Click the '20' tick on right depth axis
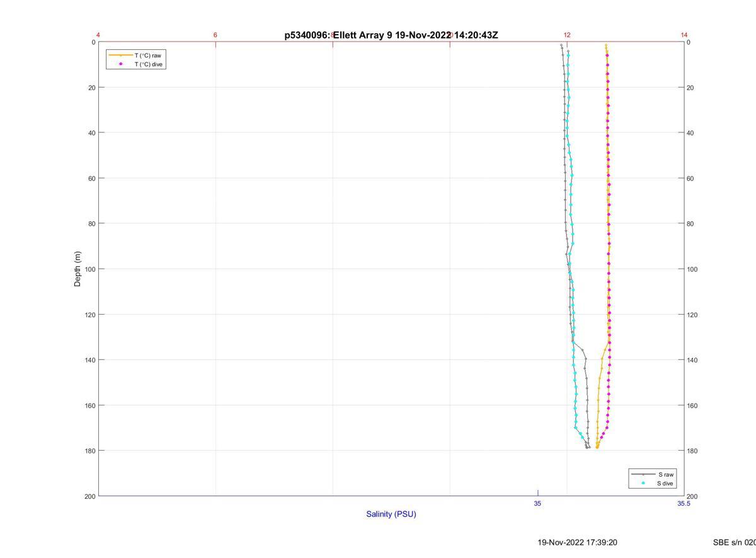756x558 pixels. pos(691,88)
